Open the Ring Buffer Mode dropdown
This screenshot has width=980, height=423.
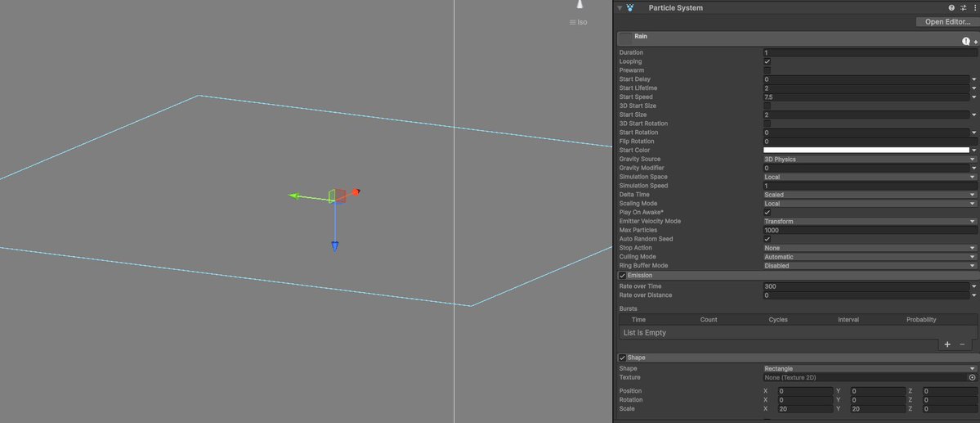(870, 266)
